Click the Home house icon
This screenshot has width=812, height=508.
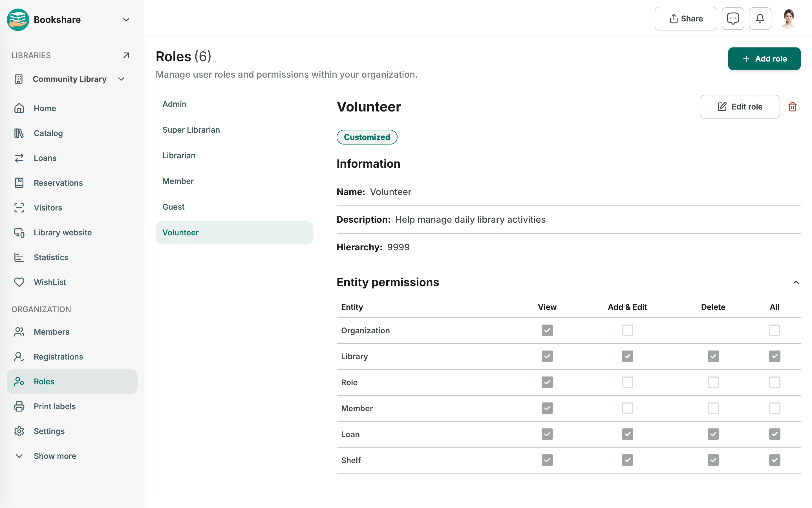tap(19, 108)
